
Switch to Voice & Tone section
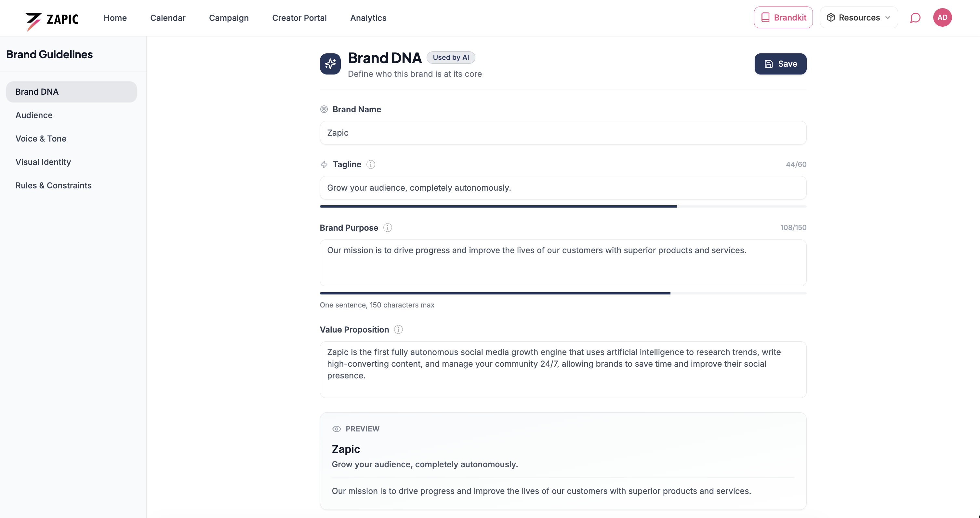(41, 139)
